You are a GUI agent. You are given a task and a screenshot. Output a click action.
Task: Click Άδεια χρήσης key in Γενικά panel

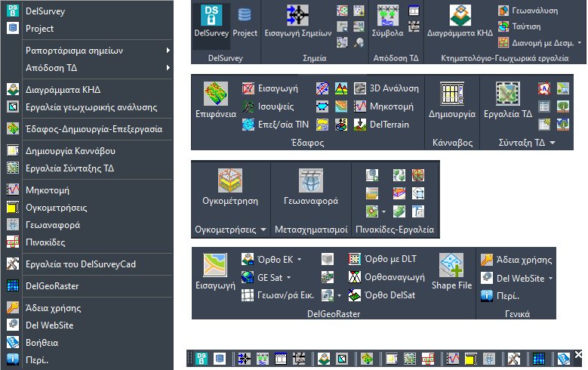(x=516, y=260)
